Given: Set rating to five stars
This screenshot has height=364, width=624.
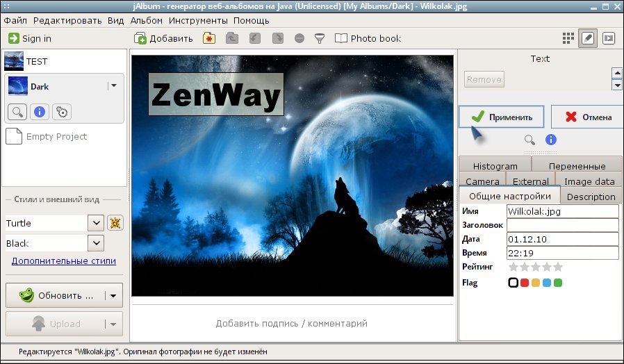Looking at the screenshot, I should coord(558,267).
